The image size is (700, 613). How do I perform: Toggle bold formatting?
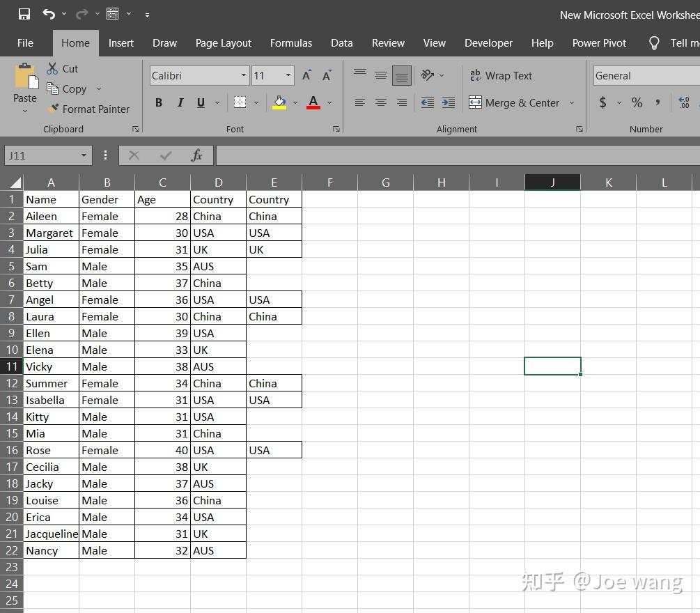158,102
